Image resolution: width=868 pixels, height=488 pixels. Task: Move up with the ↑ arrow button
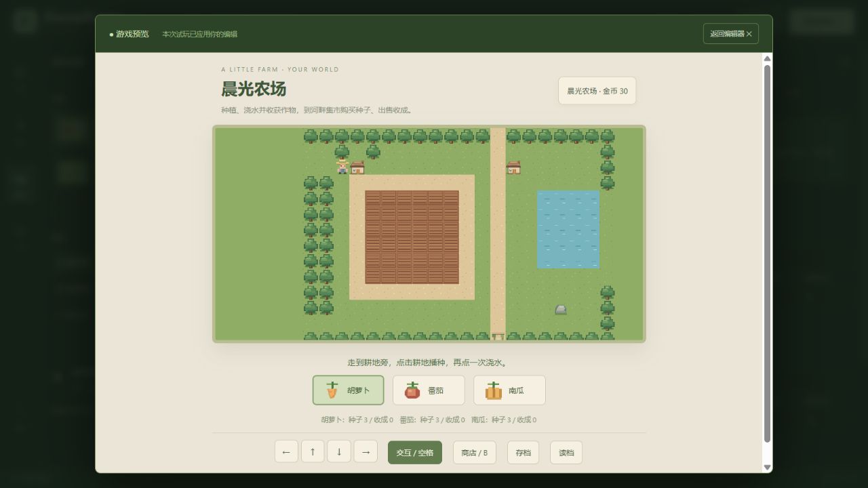coord(313,452)
